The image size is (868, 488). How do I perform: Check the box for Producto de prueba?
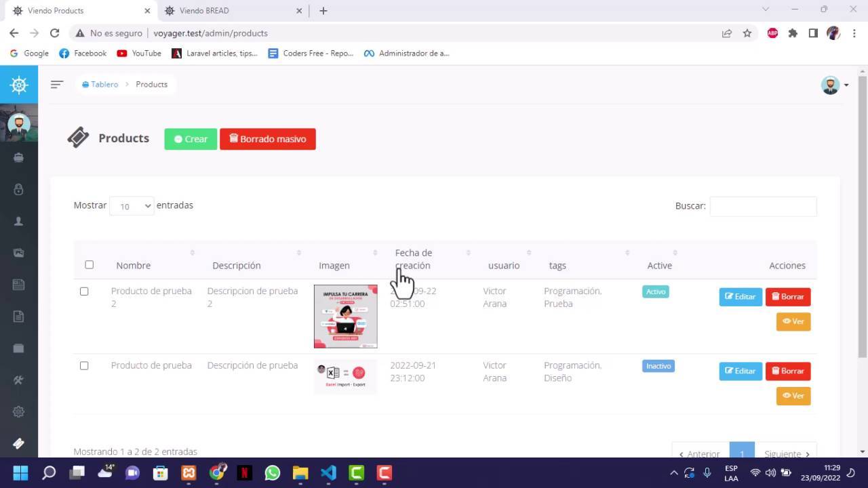84,366
